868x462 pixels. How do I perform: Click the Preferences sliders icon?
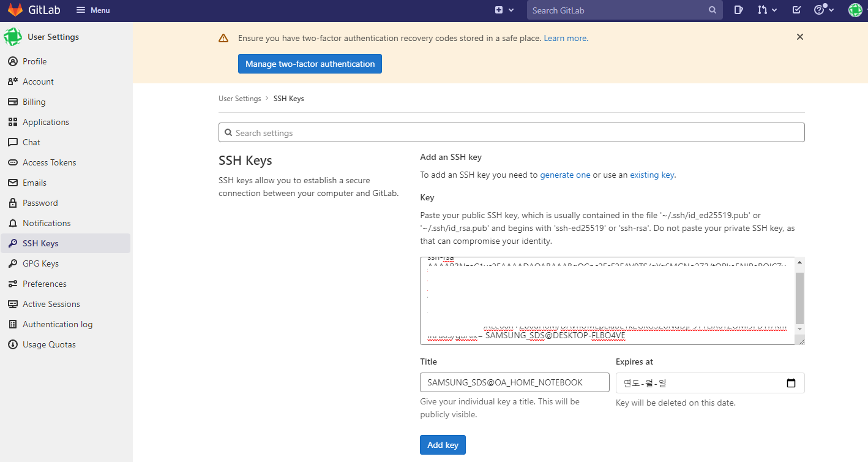coord(12,284)
